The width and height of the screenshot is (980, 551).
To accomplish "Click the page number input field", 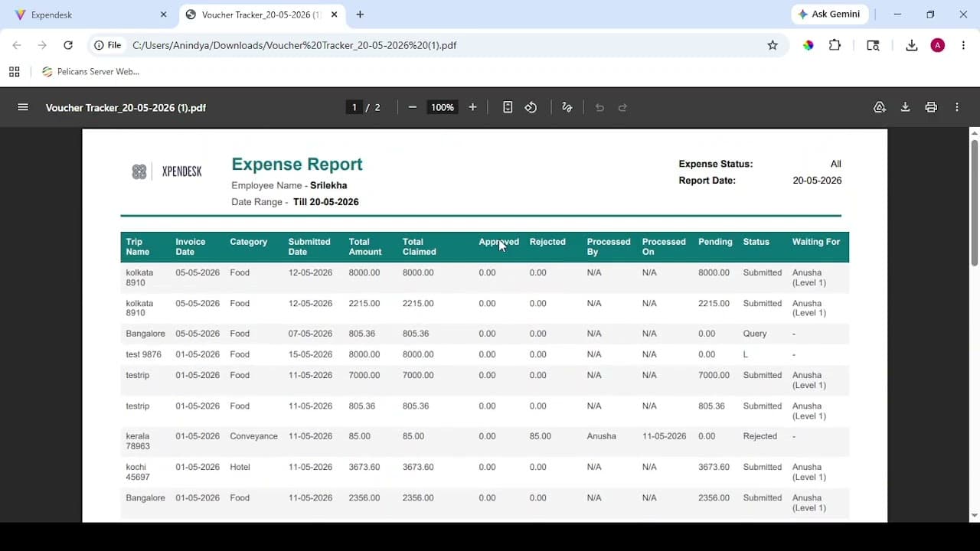I will [x=354, y=107].
